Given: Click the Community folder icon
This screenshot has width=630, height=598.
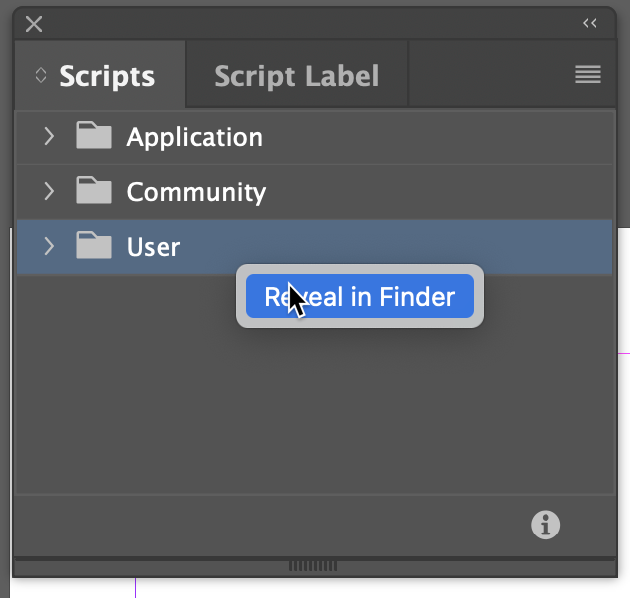Looking at the screenshot, I should tap(94, 191).
